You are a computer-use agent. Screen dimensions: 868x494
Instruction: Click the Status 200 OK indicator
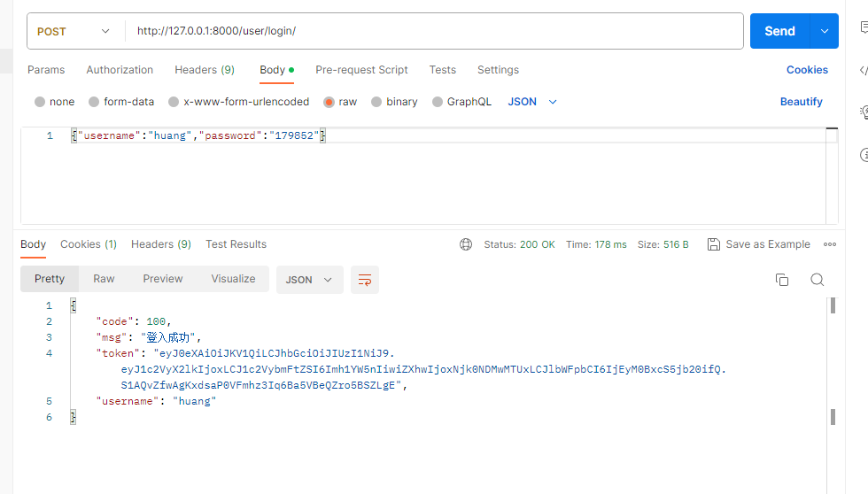(x=519, y=244)
